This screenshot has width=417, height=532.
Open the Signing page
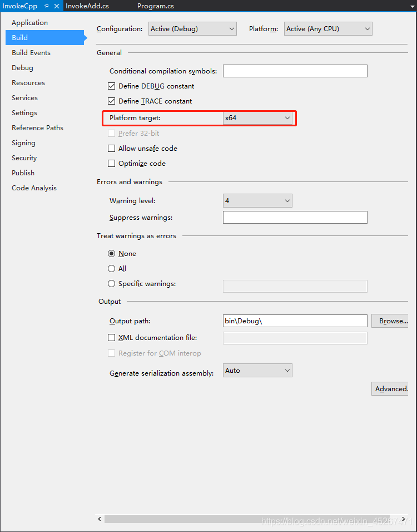click(23, 143)
